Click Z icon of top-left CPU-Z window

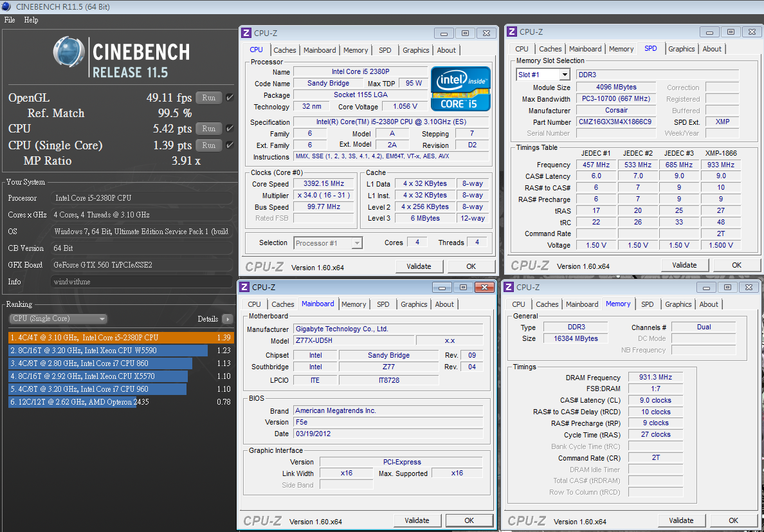247,33
